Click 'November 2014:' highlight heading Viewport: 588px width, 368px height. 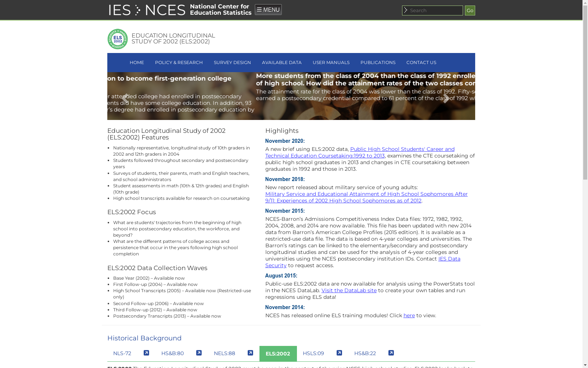(285, 307)
